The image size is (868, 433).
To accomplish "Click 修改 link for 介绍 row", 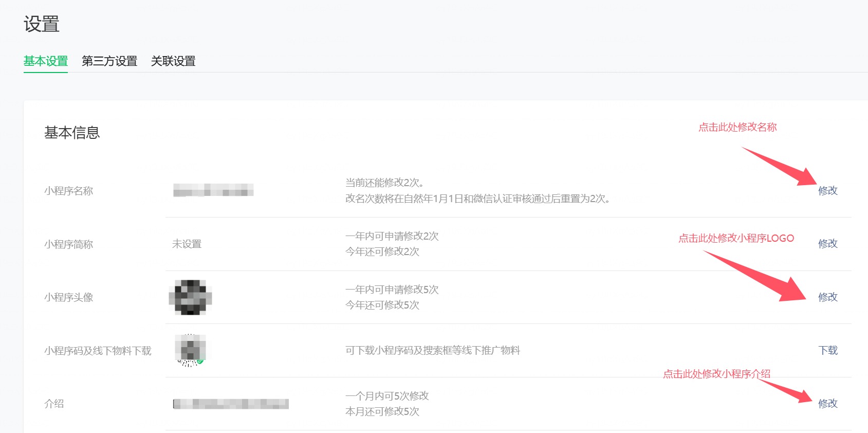I will (x=827, y=404).
